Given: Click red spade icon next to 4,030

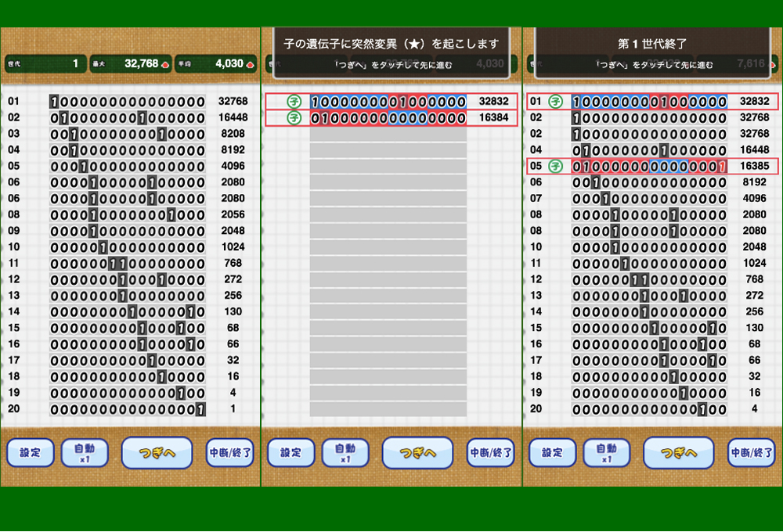Looking at the screenshot, I should pyautogui.click(x=251, y=64).
